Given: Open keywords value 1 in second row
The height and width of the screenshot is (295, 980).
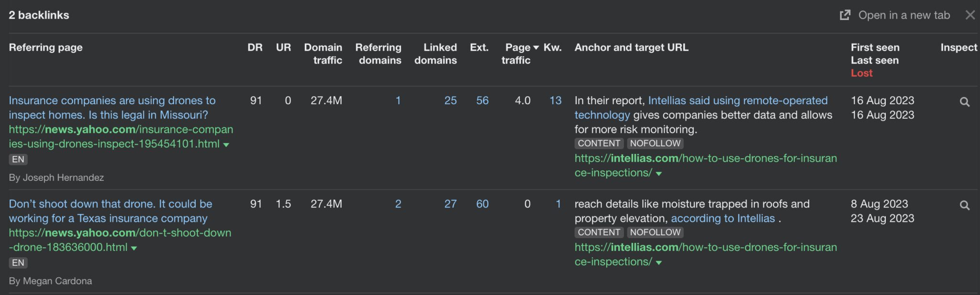Looking at the screenshot, I should point(558,204).
